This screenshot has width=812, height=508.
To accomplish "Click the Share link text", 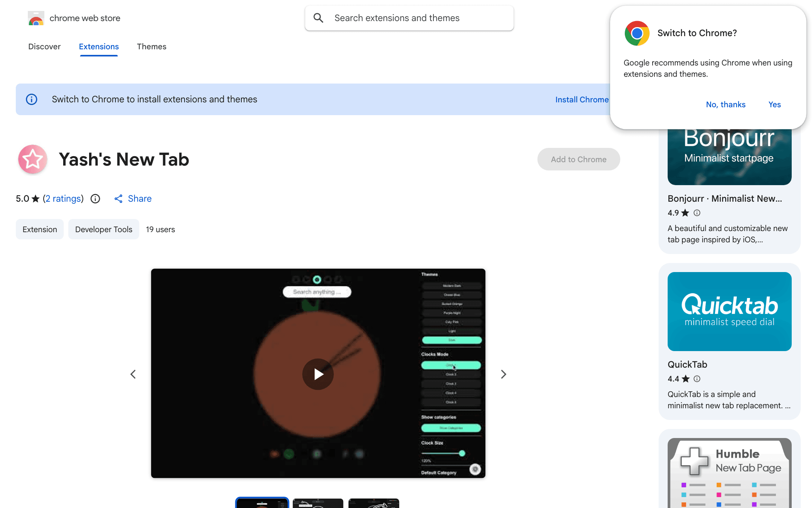I will point(140,199).
